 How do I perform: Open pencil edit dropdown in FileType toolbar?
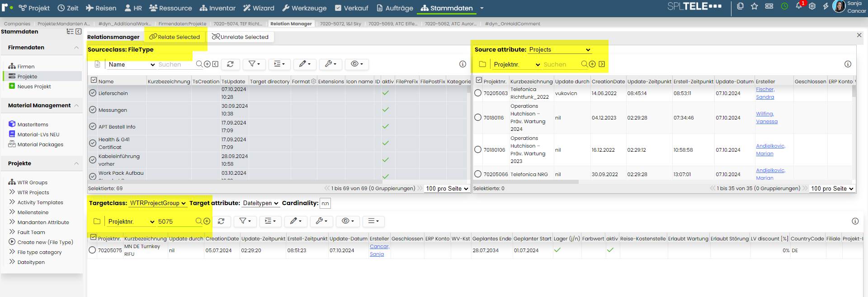click(x=305, y=64)
